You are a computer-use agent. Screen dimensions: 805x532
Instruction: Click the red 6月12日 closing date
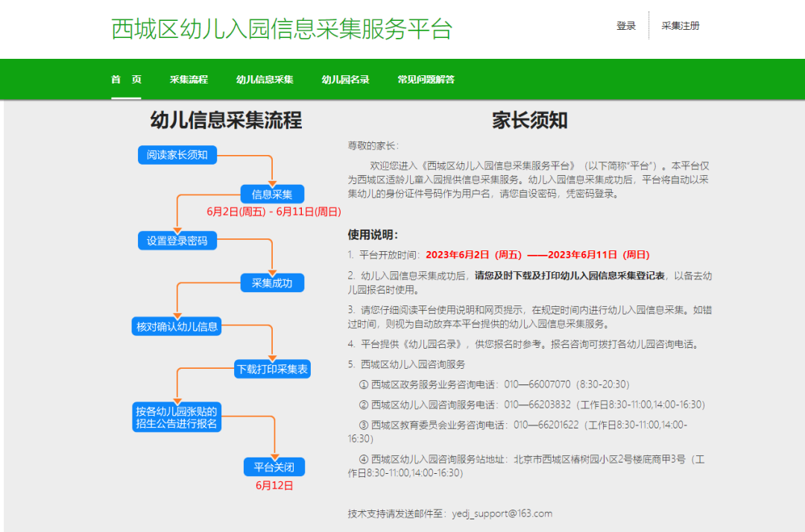(x=274, y=485)
